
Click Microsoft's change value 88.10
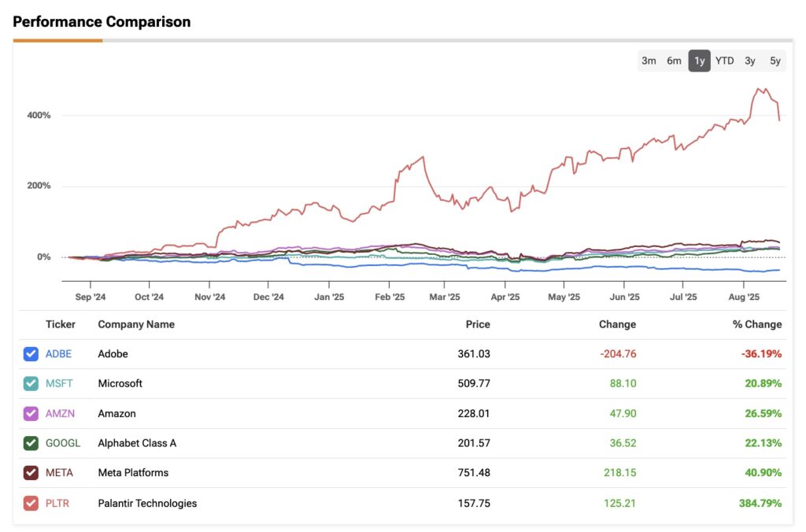coord(623,383)
